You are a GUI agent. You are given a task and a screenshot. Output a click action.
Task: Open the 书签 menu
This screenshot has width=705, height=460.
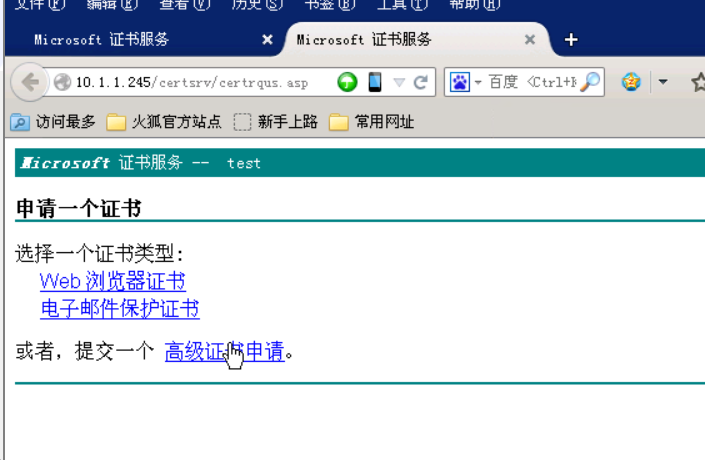(330, 4)
